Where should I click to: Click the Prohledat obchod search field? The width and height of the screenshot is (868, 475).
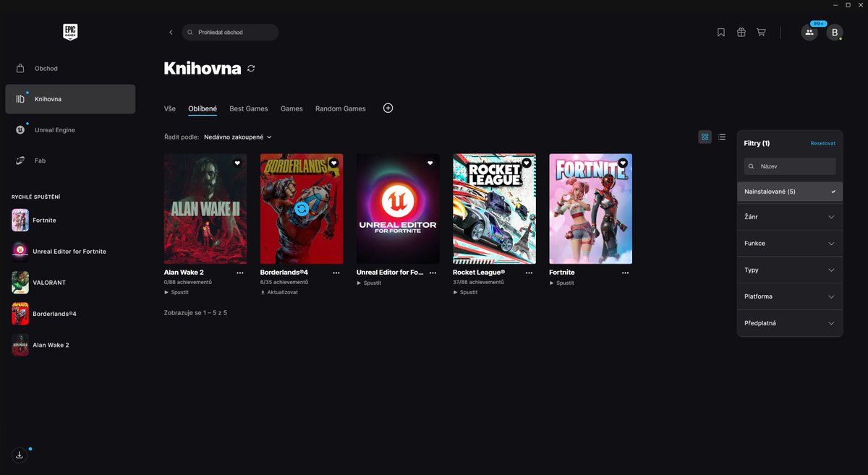pyautogui.click(x=230, y=33)
